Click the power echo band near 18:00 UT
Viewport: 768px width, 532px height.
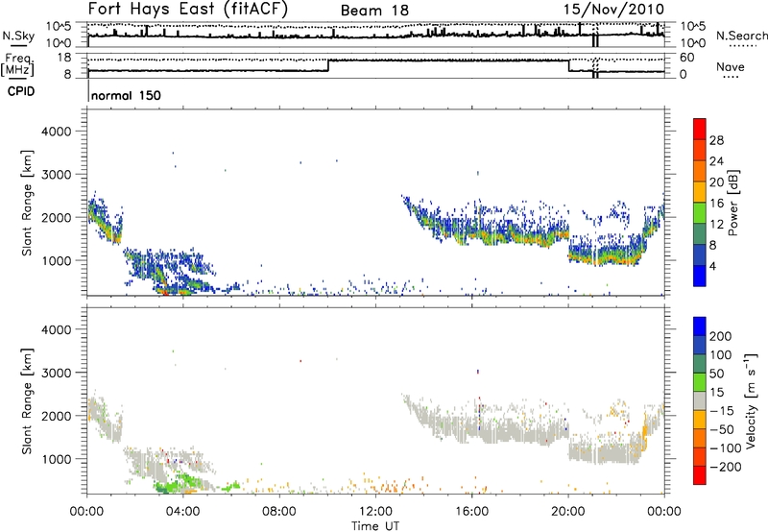point(521,238)
